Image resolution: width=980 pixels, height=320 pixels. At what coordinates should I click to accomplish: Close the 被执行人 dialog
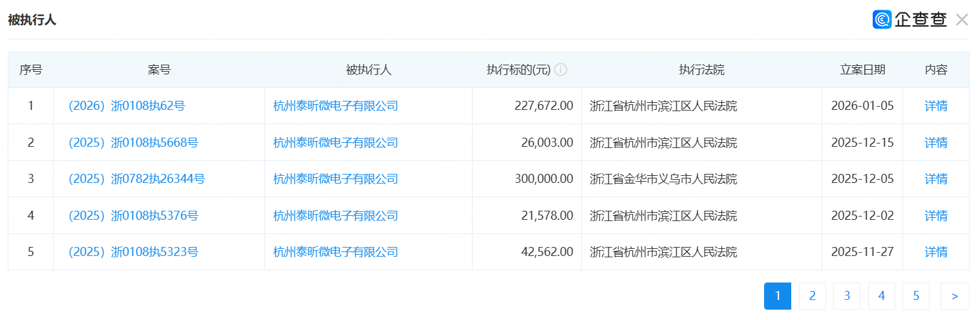pos(962,20)
